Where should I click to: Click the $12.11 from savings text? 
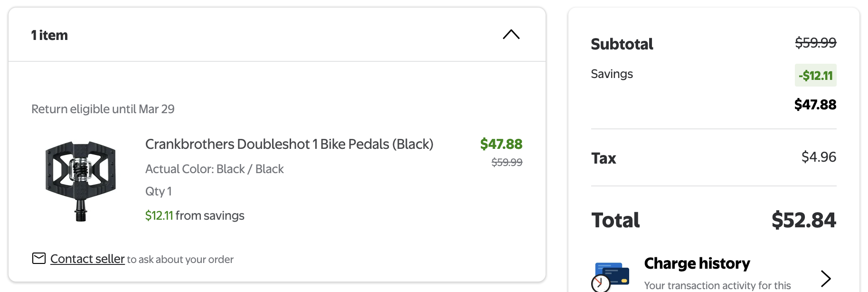click(195, 215)
